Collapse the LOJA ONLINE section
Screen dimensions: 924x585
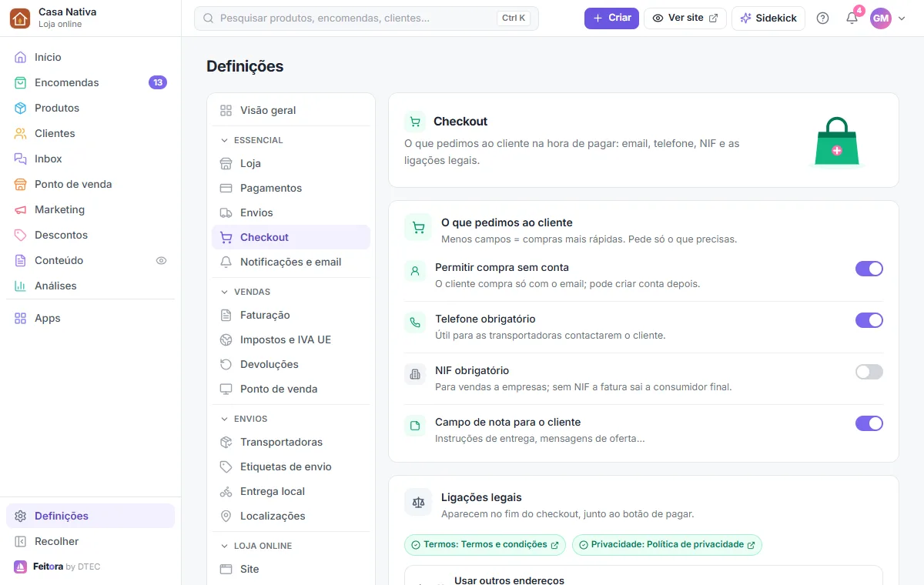[x=256, y=546]
